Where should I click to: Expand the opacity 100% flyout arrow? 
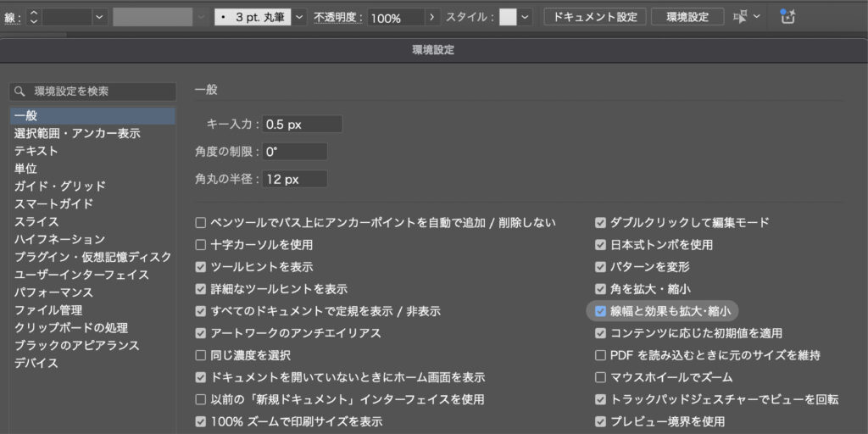point(433,17)
